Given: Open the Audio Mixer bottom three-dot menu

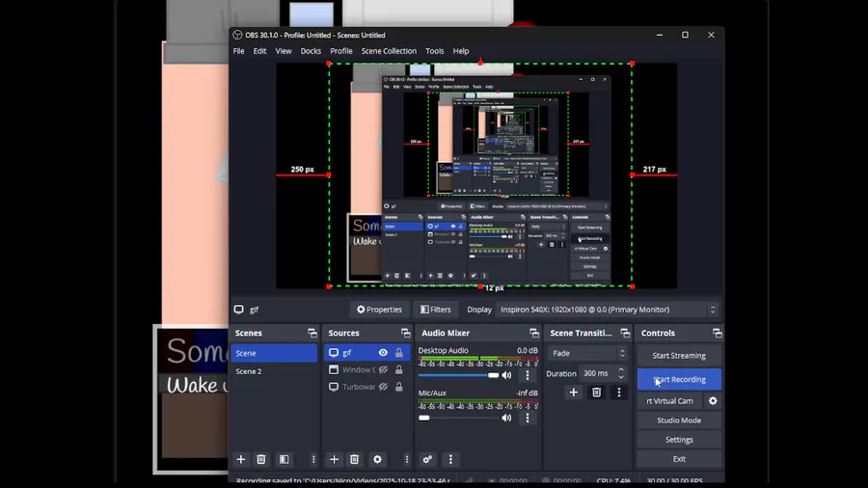Looking at the screenshot, I should (x=450, y=459).
